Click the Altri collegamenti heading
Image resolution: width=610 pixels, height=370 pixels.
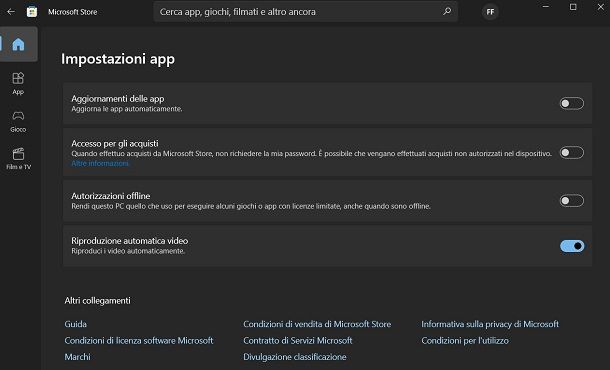tap(98, 301)
